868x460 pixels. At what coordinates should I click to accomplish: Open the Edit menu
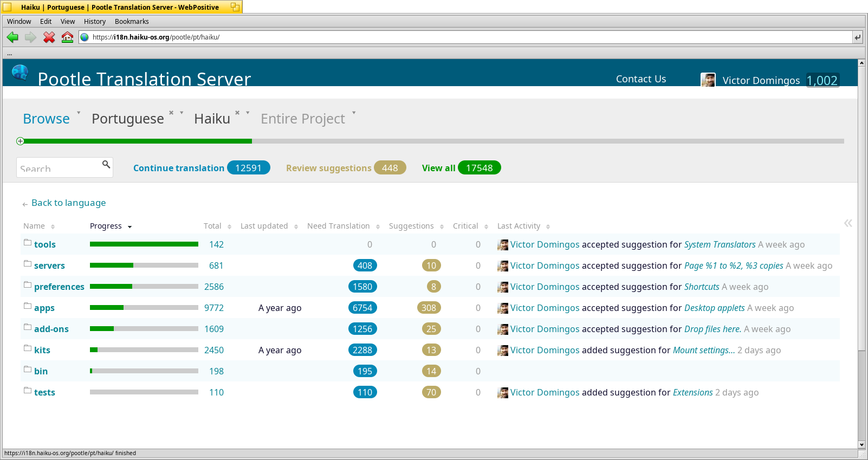46,22
